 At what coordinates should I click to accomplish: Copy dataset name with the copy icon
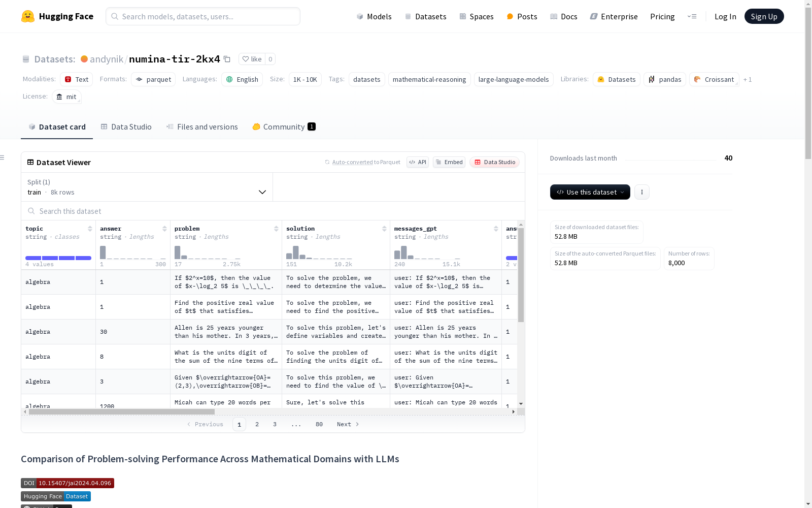coord(227,59)
